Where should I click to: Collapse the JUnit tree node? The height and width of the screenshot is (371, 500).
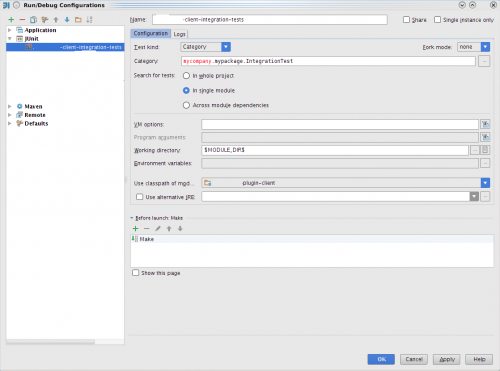pos(10,39)
